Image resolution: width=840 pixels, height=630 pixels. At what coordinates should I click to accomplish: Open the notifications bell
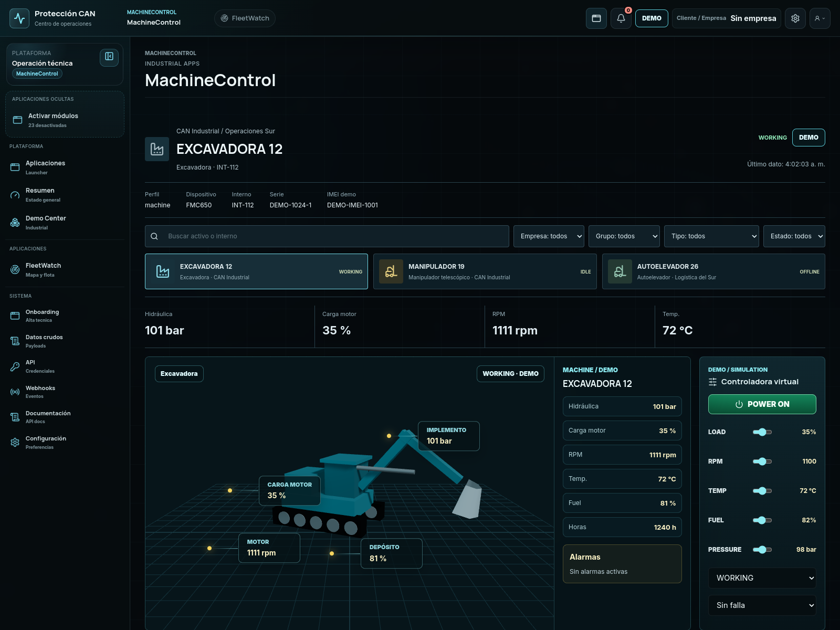tap(621, 18)
